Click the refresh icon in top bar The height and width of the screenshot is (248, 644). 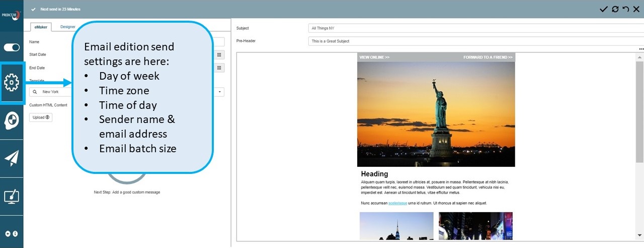615,9
